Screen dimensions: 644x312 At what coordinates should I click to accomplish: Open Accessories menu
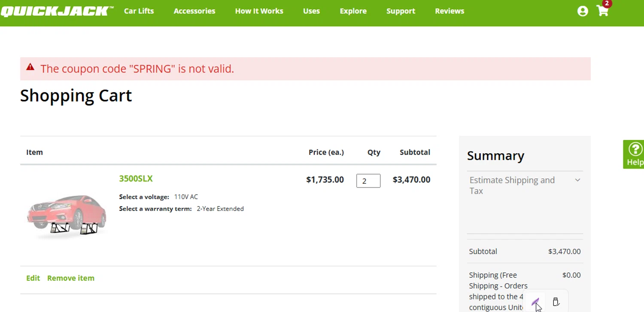[194, 11]
